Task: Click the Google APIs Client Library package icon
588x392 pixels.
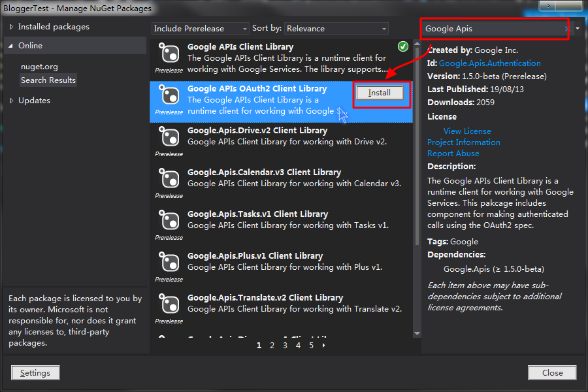Action: (169, 53)
